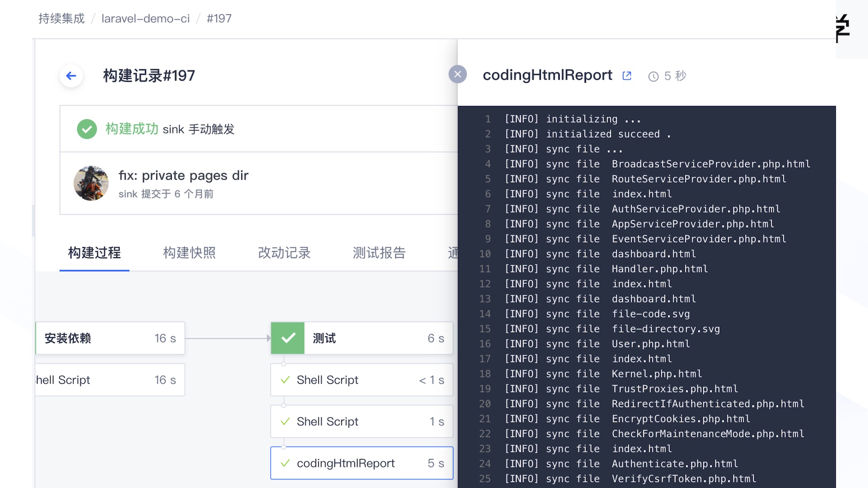Close the codingHtmlReport log panel

[x=458, y=74]
